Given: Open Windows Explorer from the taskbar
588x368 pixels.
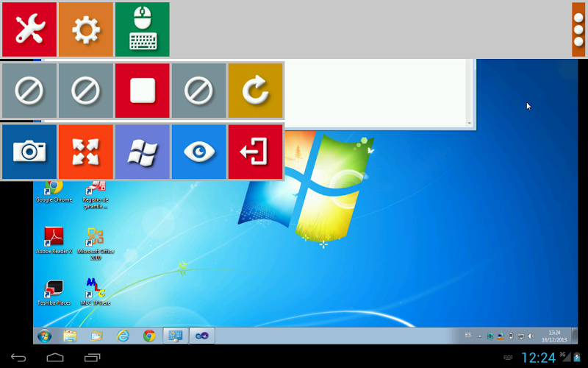Looking at the screenshot, I should point(70,336).
